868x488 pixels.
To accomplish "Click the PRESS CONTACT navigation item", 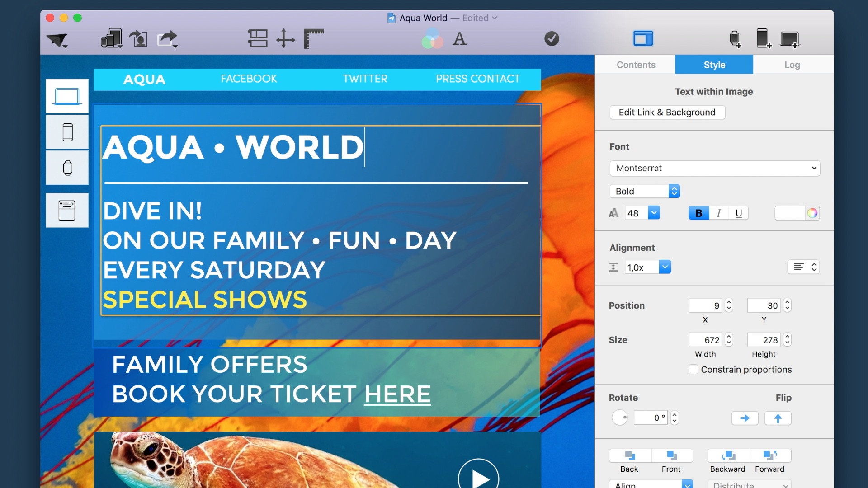I will (478, 79).
